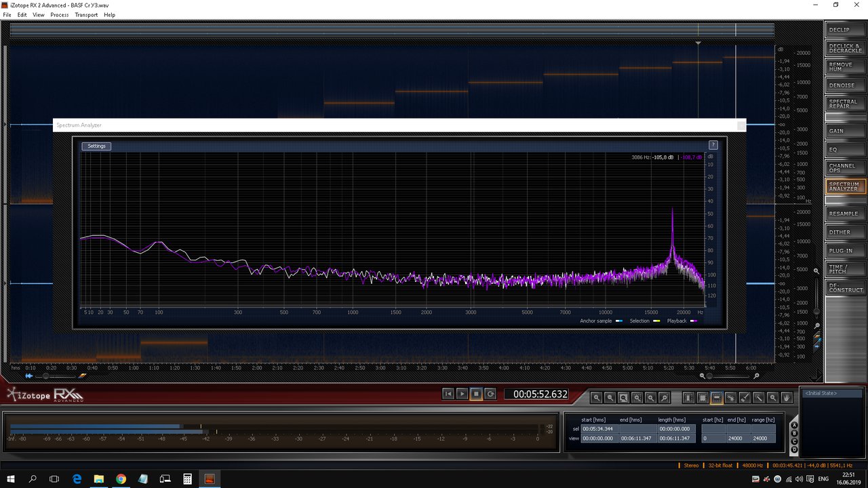Toggle the Spectrum Analyzer module button

(844, 186)
